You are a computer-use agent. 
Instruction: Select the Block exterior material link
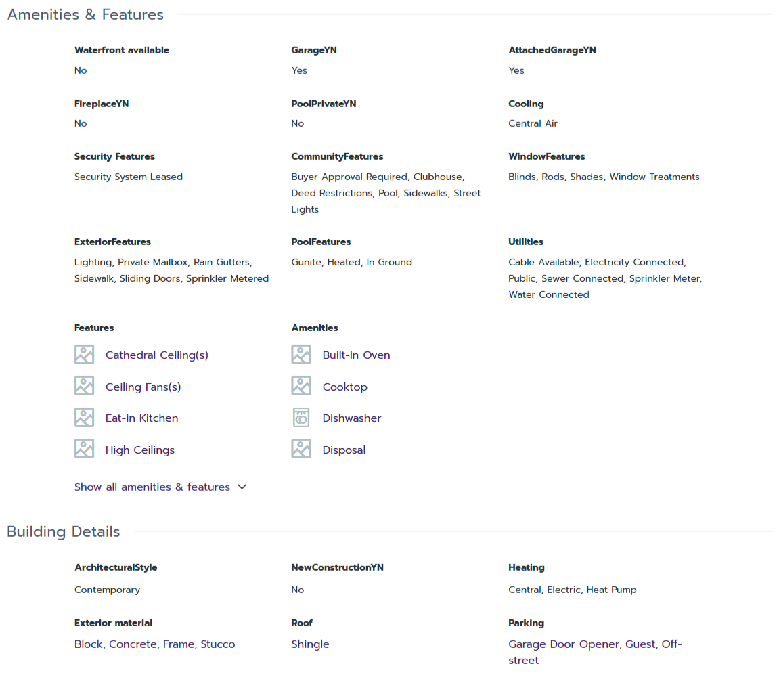[88, 644]
